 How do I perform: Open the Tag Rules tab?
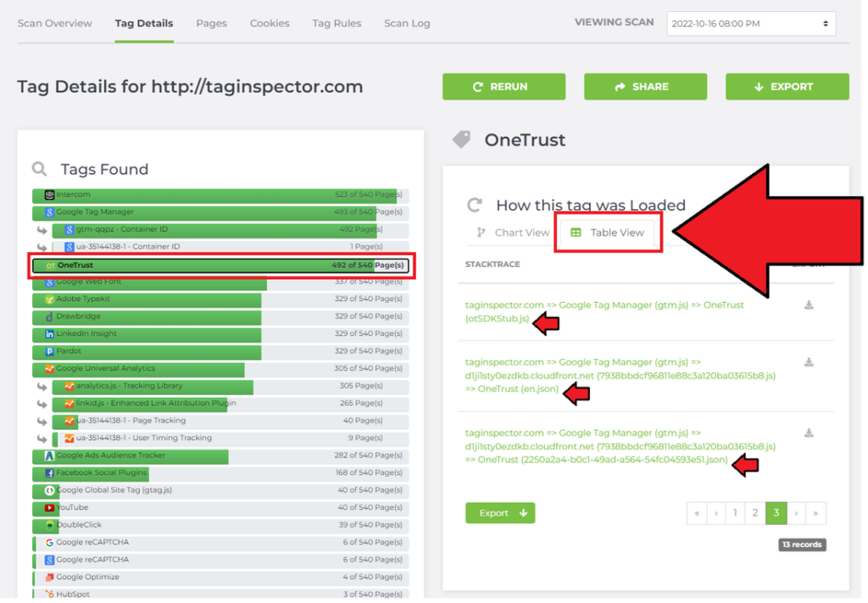pyautogui.click(x=337, y=23)
